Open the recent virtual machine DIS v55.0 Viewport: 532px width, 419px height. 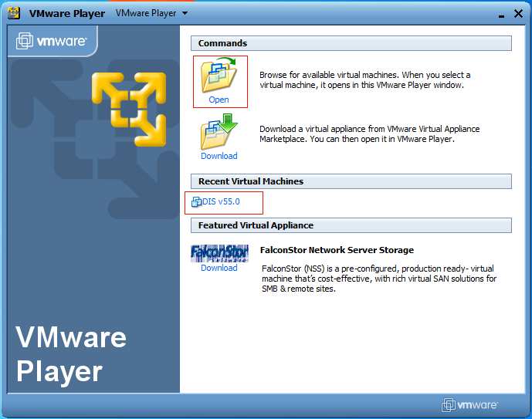[221, 201]
